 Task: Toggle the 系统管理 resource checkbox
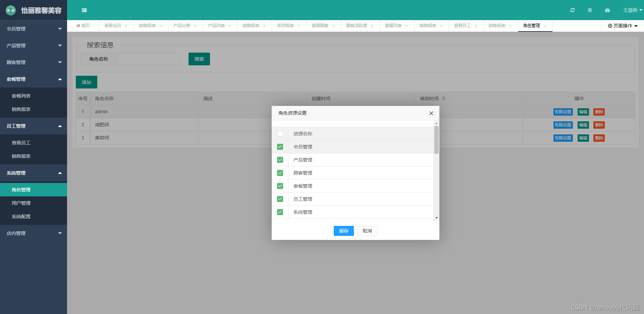tap(280, 212)
